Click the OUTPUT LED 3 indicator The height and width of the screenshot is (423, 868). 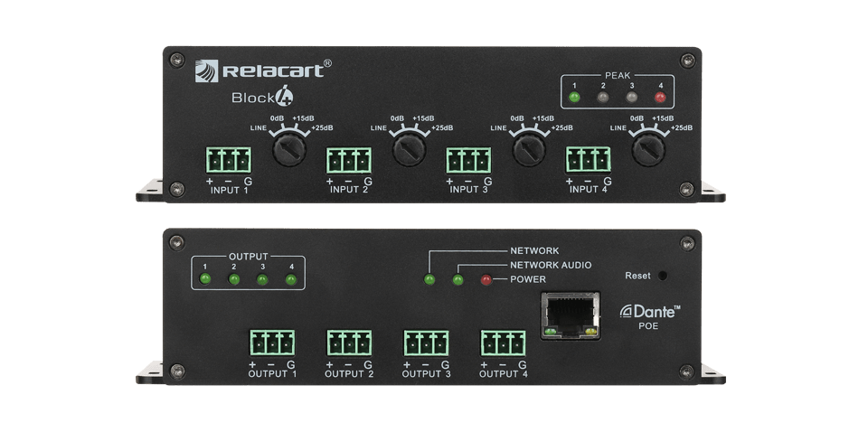[x=262, y=279]
